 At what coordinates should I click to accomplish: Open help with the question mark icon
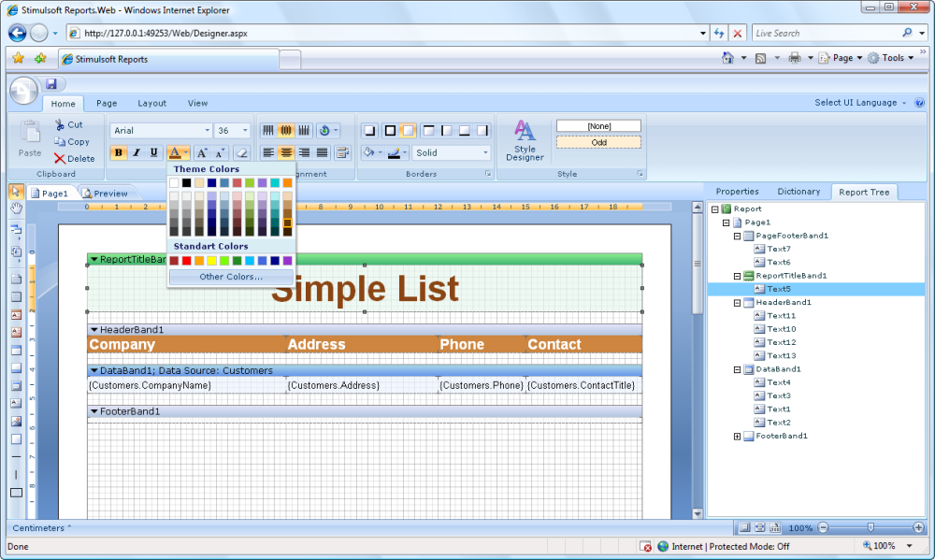(x=919, y=103)
